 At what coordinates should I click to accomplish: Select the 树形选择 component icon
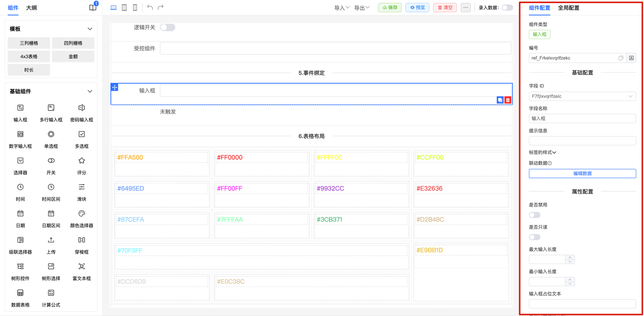[x=51, y=267]
